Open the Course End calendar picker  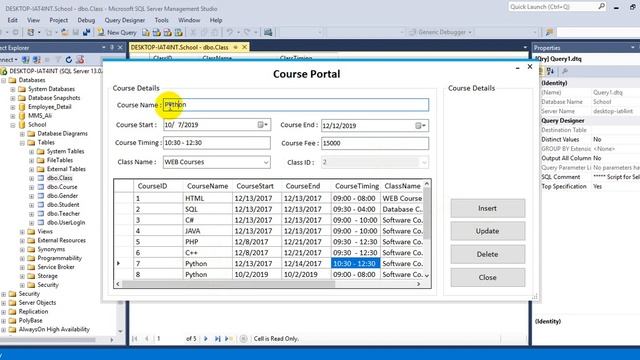[x=420, y=125]
